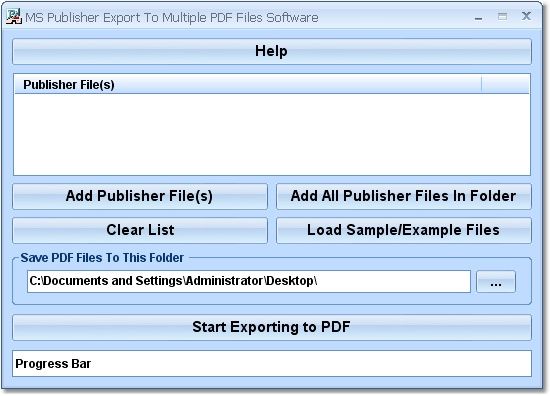Clear the file list
This screenshot has width=550, height=396.
click(140, 230)
